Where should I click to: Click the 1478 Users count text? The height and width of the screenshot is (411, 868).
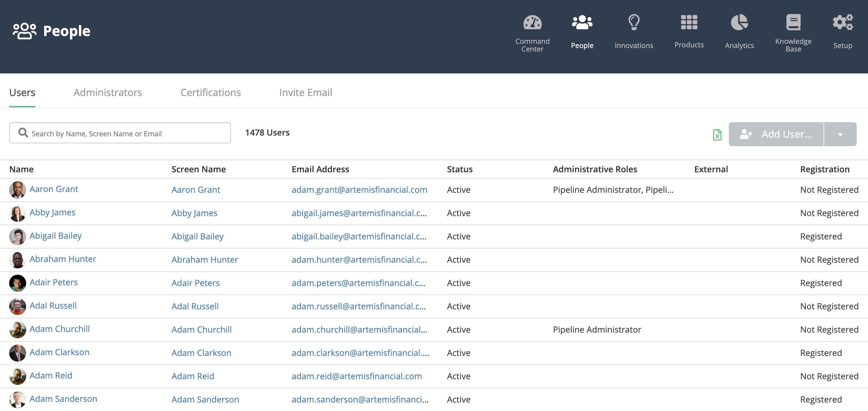click(267, 133)
